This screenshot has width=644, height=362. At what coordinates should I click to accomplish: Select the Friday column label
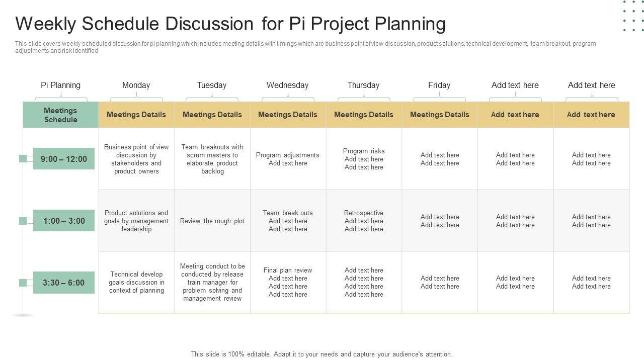pyautogui.click(x=439, y=85)
